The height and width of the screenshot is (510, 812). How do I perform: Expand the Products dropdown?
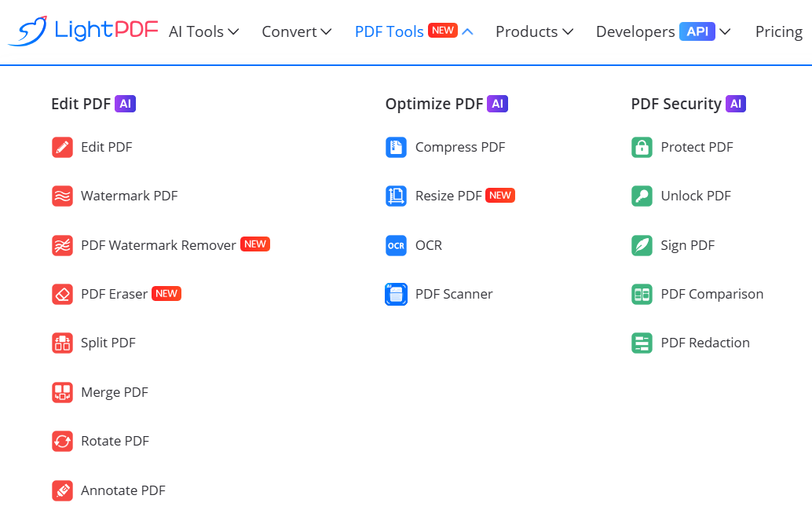[533, 31]
